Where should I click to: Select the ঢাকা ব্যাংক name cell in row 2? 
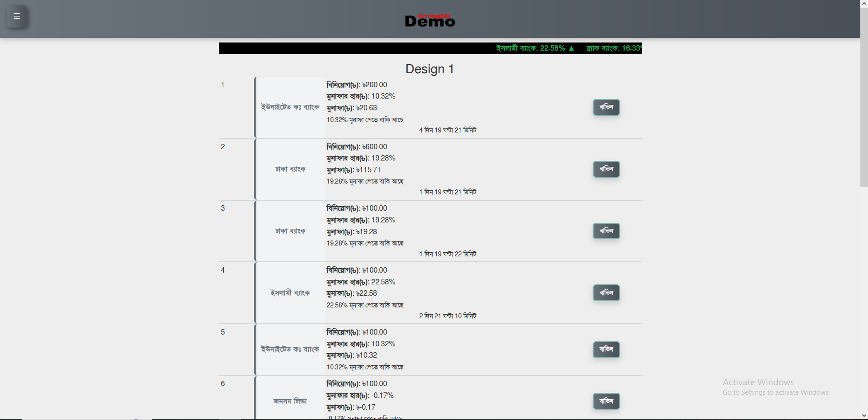click(290, 169)
